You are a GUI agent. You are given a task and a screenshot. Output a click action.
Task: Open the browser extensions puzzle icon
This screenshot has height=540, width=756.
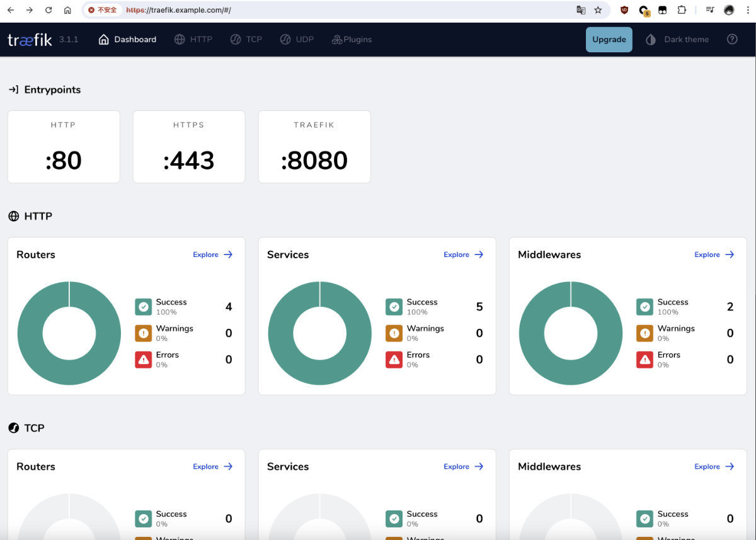click(682, 10)
